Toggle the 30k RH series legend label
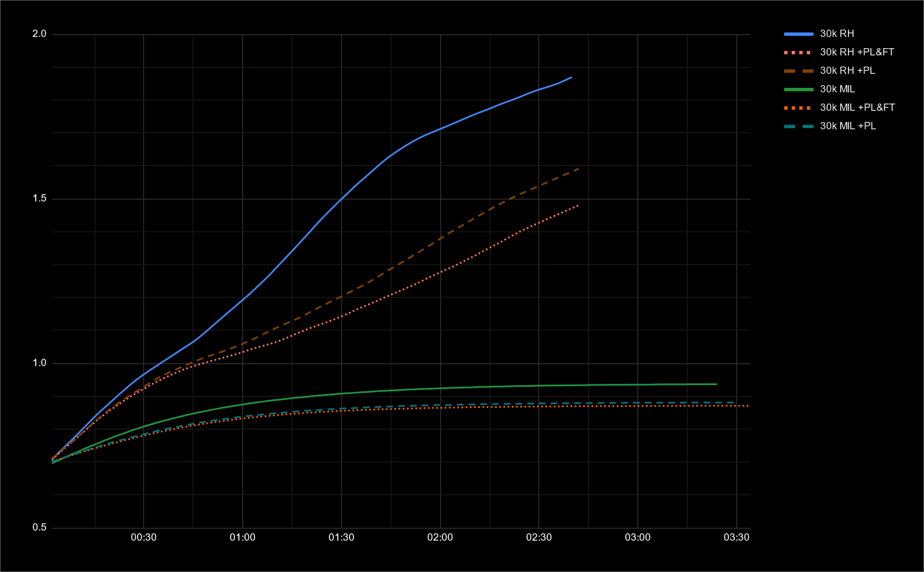Image resolution: width=924 pixels, height=572 pixels. 837,34
